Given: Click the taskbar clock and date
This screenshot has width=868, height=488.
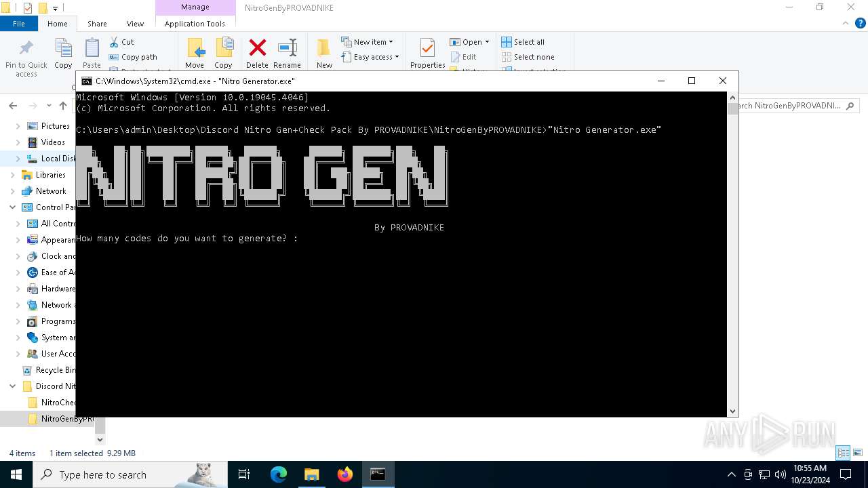Looking at the screenshot, I should point(810,474).
